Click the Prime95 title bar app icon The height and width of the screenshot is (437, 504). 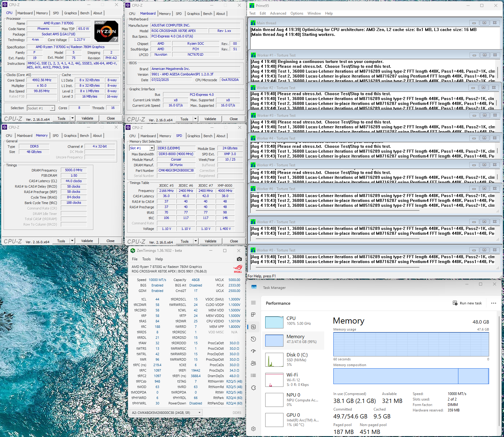(x=252, y=5)
